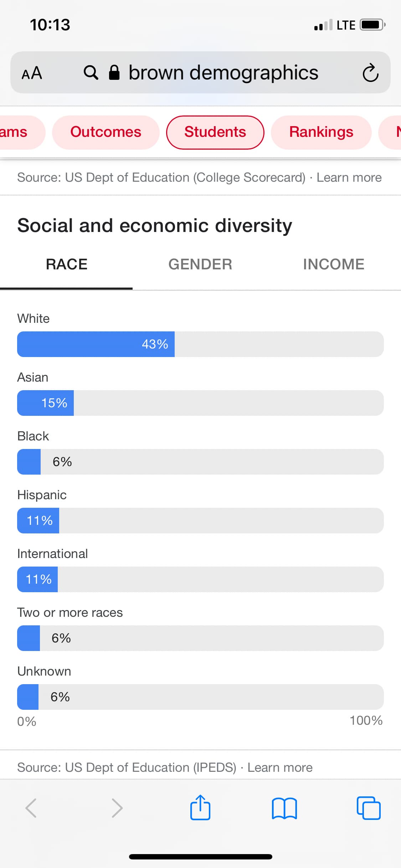Go back with the left arrow
The image size is (401, 868).
pyautogui.click(x=31, y=808)
